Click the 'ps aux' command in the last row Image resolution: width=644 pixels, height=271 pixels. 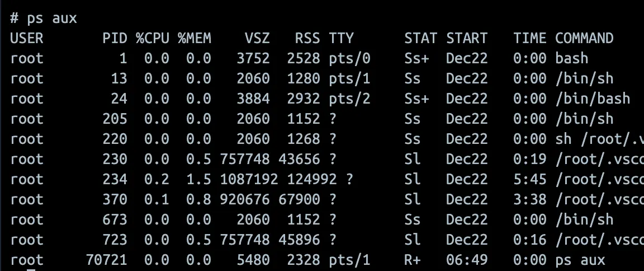pyautogui.click(x=580, y=260)
